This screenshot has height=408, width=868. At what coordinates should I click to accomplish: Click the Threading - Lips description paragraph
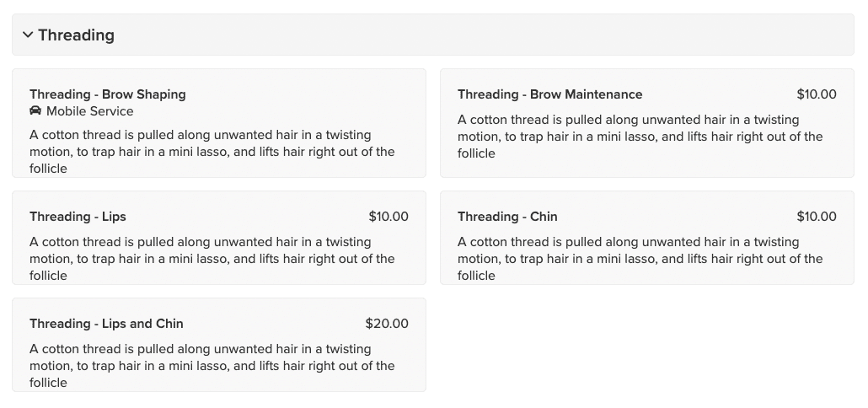[212, 259]
